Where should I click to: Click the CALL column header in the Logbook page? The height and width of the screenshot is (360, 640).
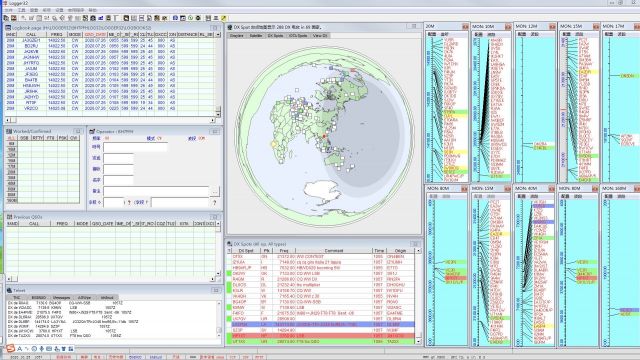(31, 35)
